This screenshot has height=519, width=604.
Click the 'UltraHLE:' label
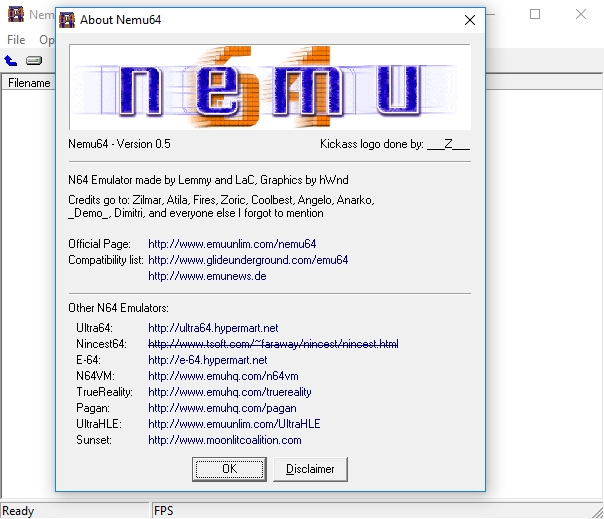[99, 424]
